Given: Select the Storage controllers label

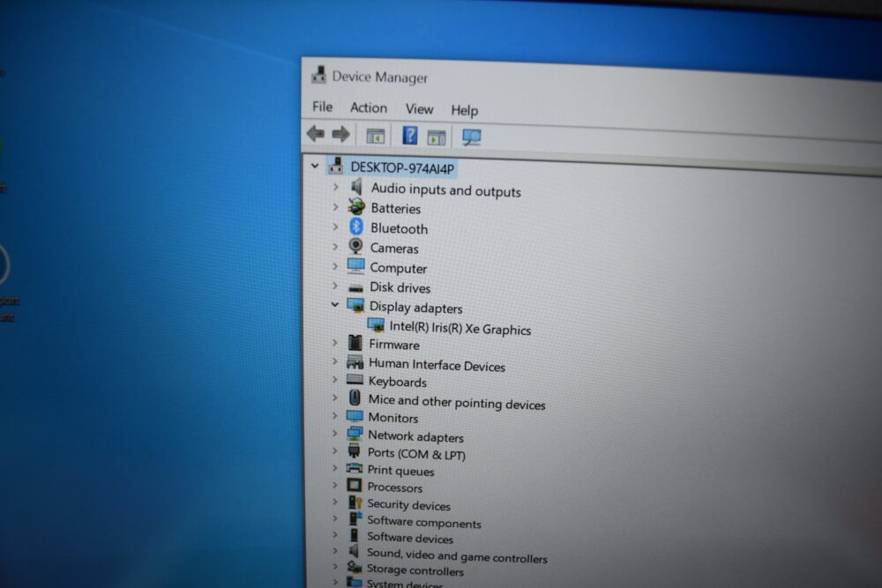Looking at the screenshot, I should point(415,570).
